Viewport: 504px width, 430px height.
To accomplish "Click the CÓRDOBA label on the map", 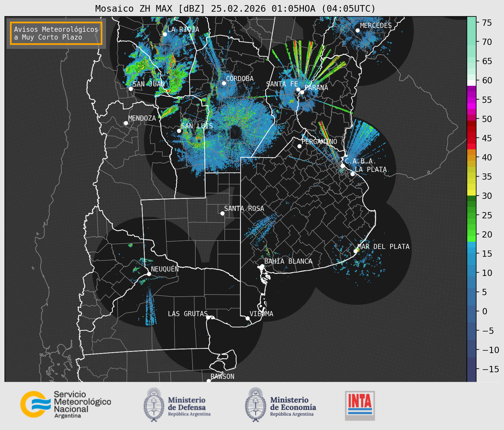I will [x=240, y=79].
